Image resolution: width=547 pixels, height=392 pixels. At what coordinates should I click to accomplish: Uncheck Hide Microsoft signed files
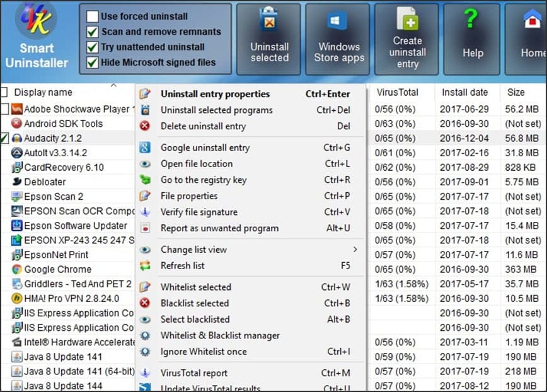pos(93,62)
